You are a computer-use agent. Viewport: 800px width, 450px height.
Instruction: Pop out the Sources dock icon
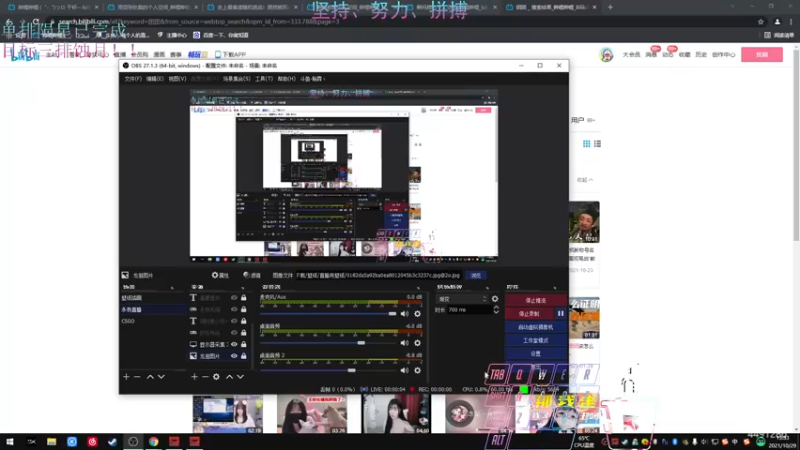[x=242, y=287]
